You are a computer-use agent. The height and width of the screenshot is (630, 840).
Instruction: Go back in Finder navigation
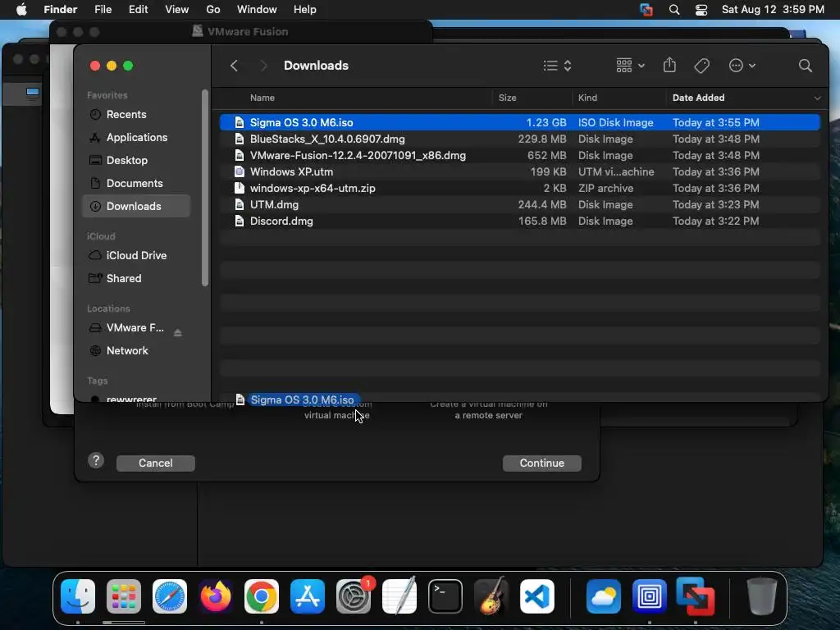234,66
